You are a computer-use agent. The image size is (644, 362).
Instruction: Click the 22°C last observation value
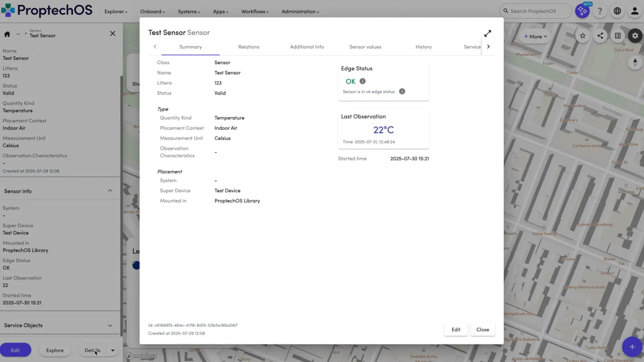383,130
